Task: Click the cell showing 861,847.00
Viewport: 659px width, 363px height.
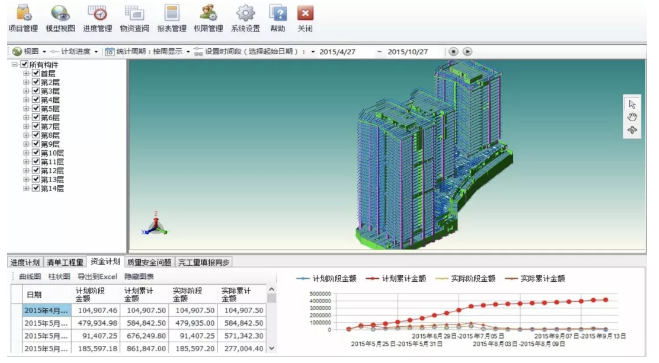Action: point(144,348)
